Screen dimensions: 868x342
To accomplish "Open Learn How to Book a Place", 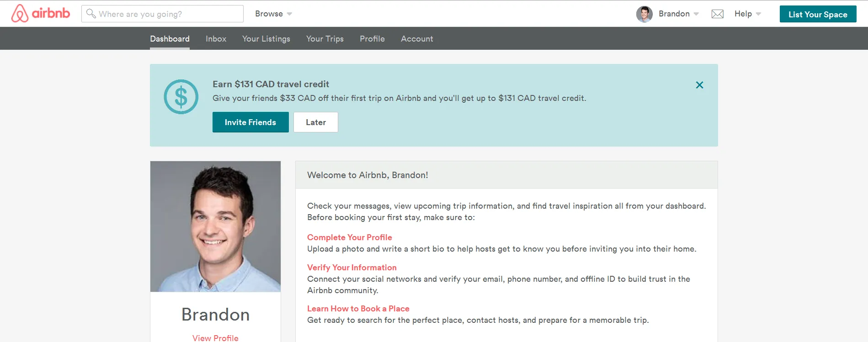I will pos(358,309).
